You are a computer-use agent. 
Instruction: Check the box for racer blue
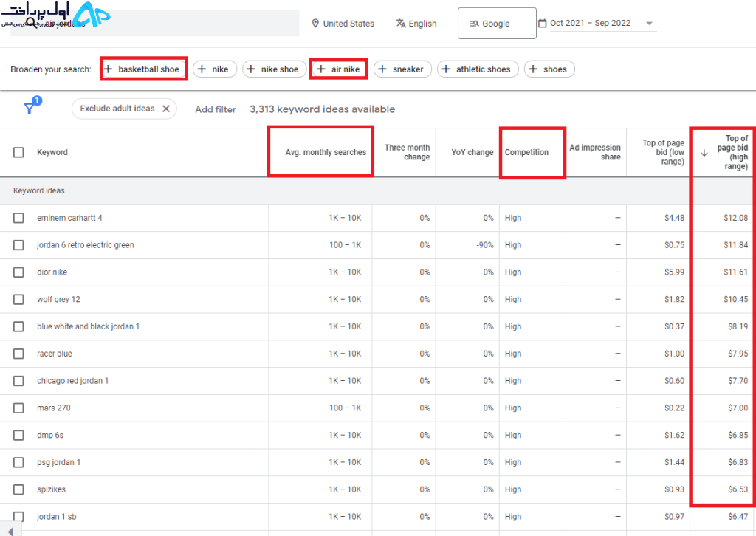18,354
